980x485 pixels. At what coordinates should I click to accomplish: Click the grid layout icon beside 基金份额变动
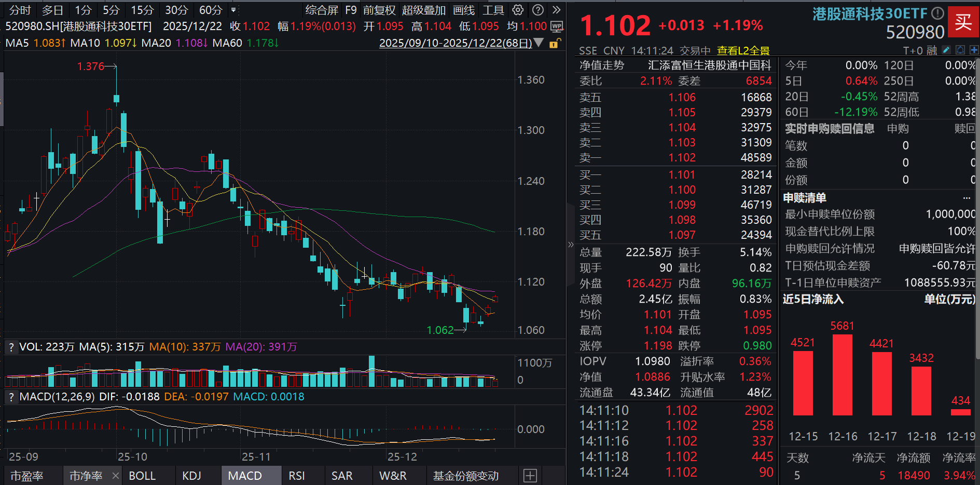530,476
